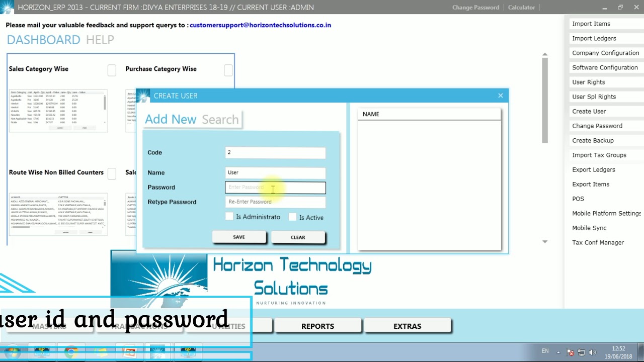
Task: Click the Sales Category Wise table thumbnail
Action: (58, 111)
